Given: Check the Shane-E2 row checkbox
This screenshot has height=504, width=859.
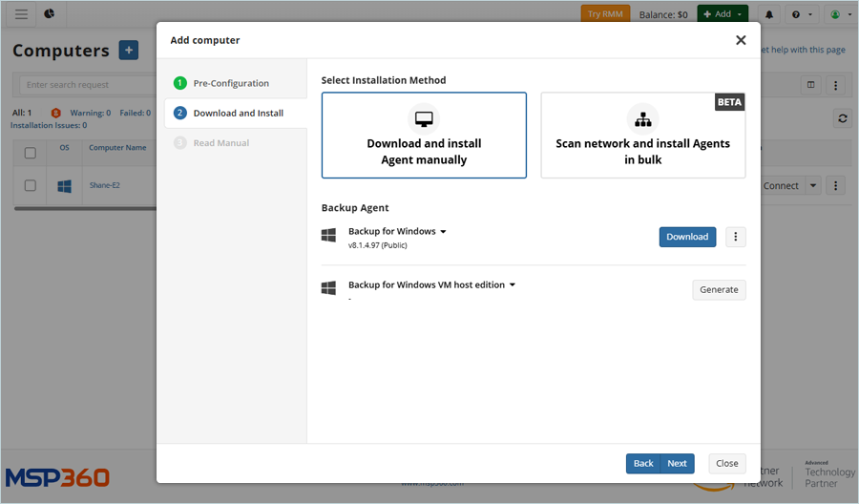Looking at the screenshot, I should (31, 185).
